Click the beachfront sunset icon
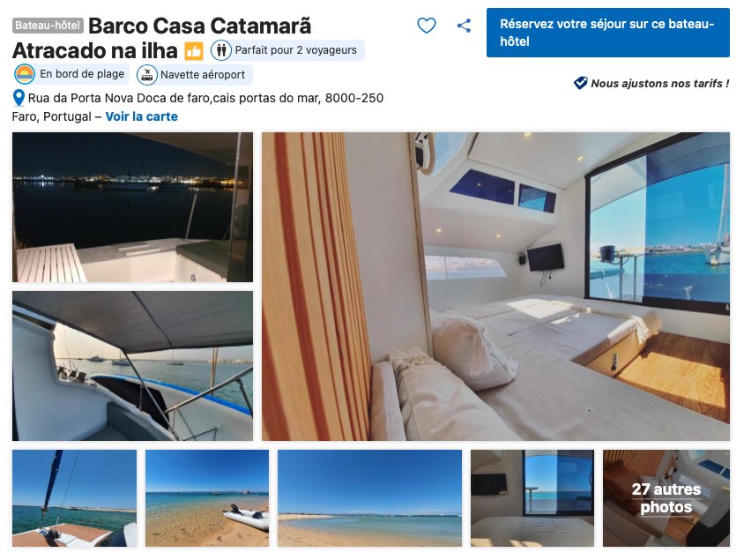744x560 pixels. pyautogui.click(x=25, y=74)
